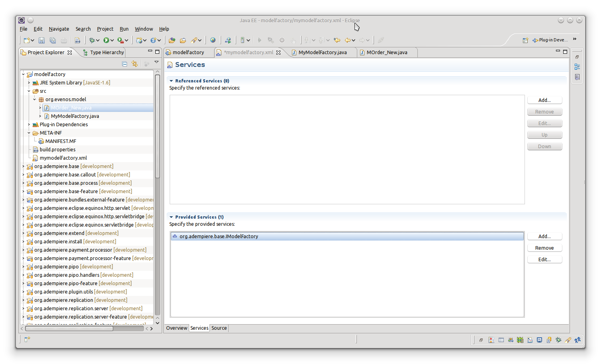Open the Console view icon in status bar
The image size is (601, 364).
pyautogui.click(x=539, y=340)
